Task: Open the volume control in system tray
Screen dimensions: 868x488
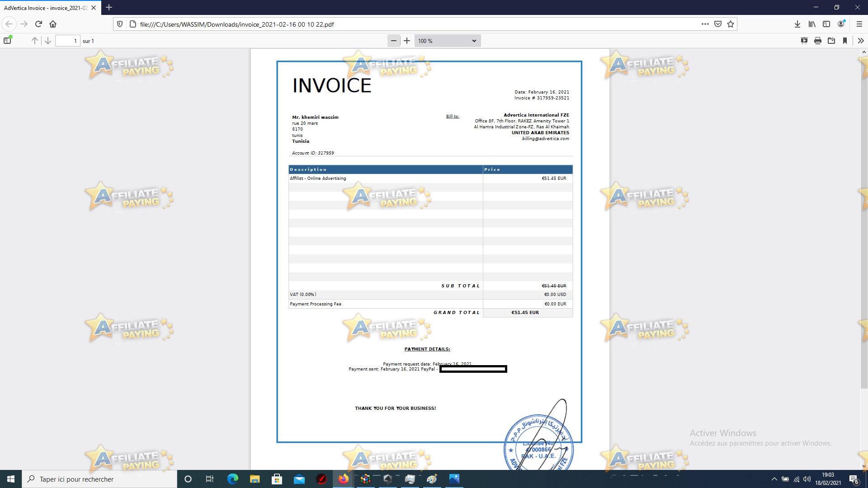Action: [807, 479]
